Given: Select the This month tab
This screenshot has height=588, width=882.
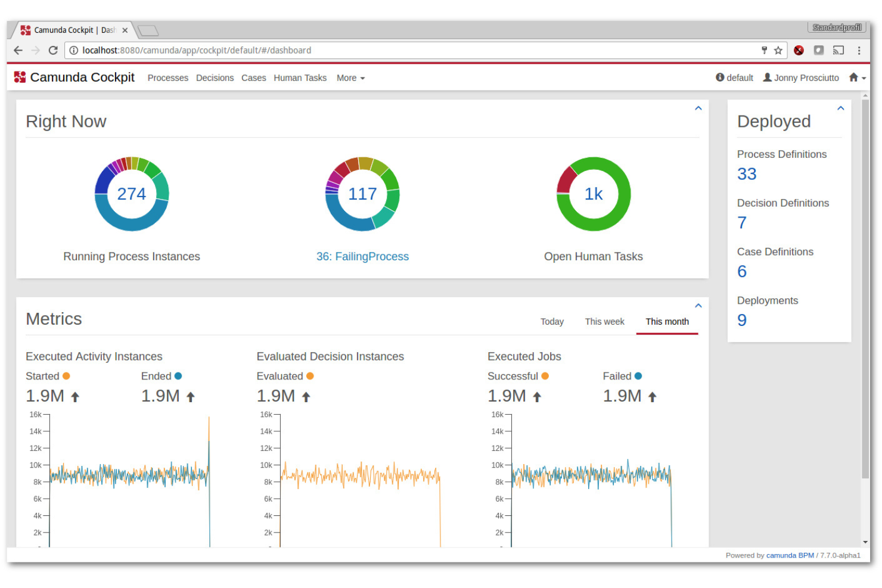Looking at the screenshot, I should pyautogui.click(x=667, y=322).
